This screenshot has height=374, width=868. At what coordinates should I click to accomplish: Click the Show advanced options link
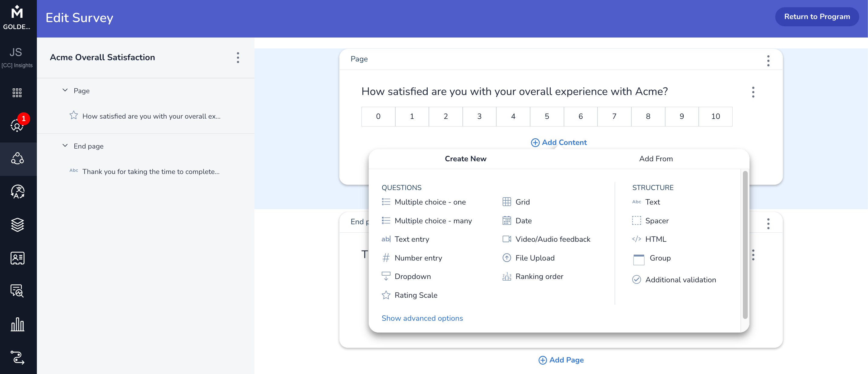point(422,318)
